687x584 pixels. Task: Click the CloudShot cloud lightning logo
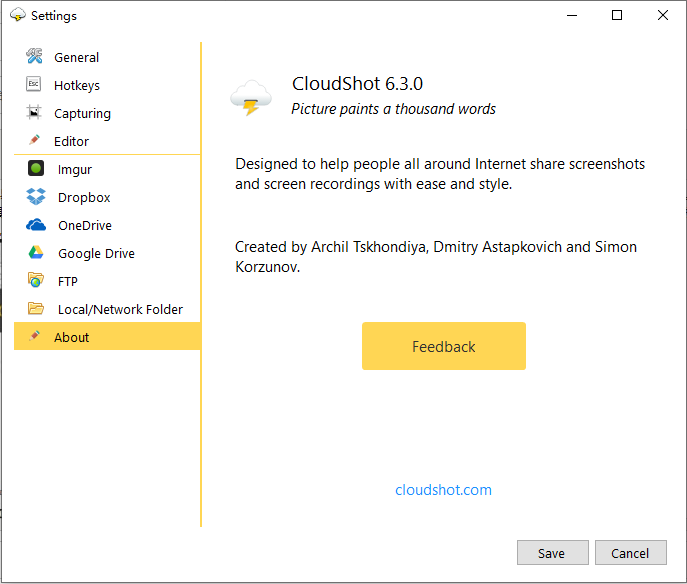pyautogui.click(x=250, y=98)
